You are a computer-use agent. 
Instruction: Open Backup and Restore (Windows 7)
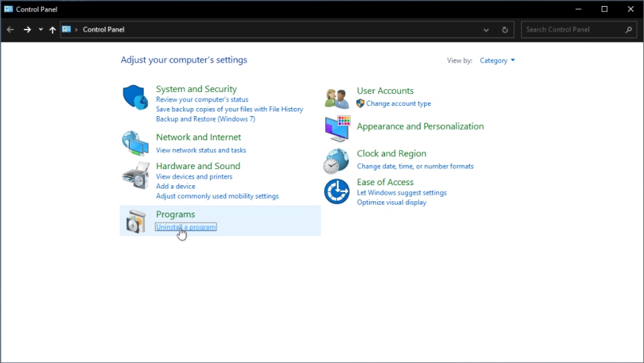[205, 119]
